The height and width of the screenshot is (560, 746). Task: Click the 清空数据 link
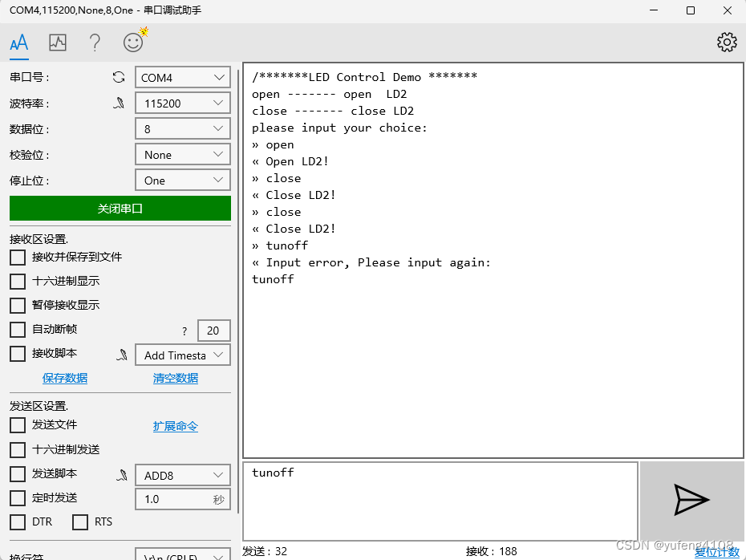tap(176, 378)
